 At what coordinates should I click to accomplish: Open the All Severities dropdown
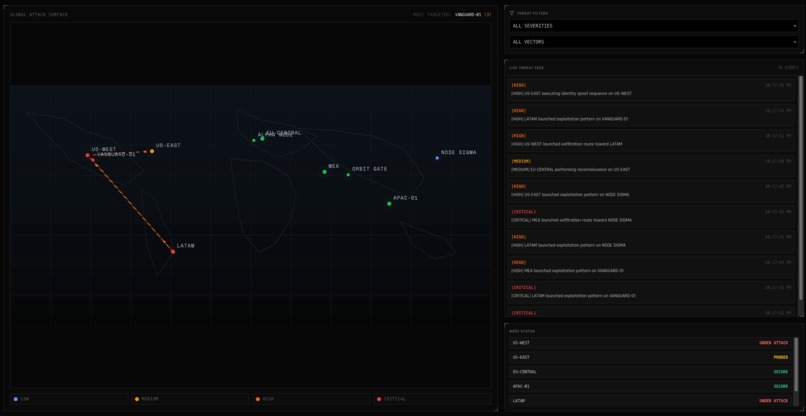coord(654,26)
